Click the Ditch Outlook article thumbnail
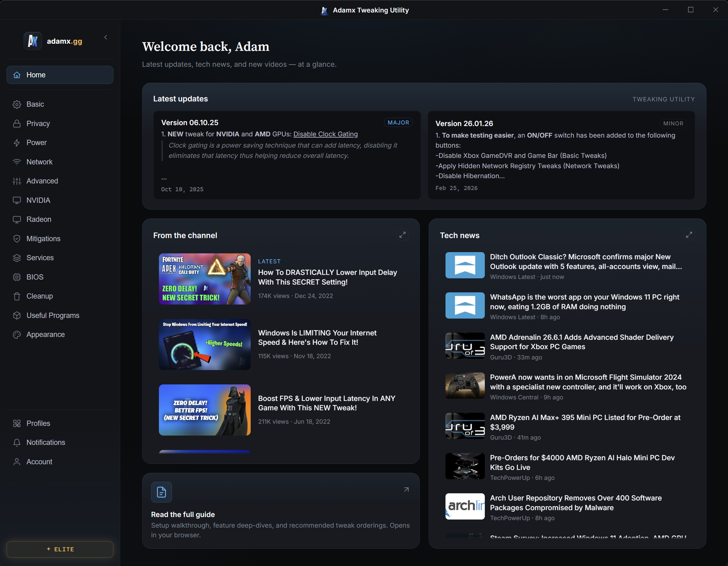Image resolution: width=728 pixels, height=566 pixels. click(x=465, y=265)
